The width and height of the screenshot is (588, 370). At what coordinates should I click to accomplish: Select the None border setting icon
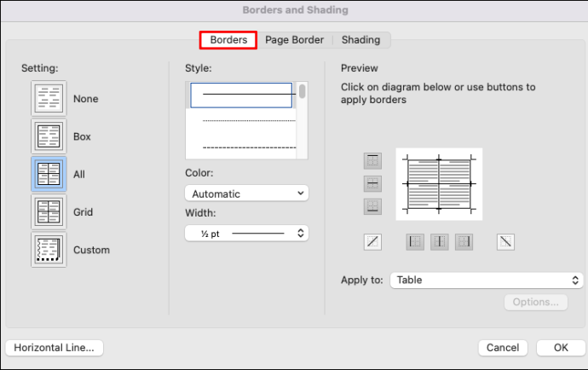(x=49, y=99)
